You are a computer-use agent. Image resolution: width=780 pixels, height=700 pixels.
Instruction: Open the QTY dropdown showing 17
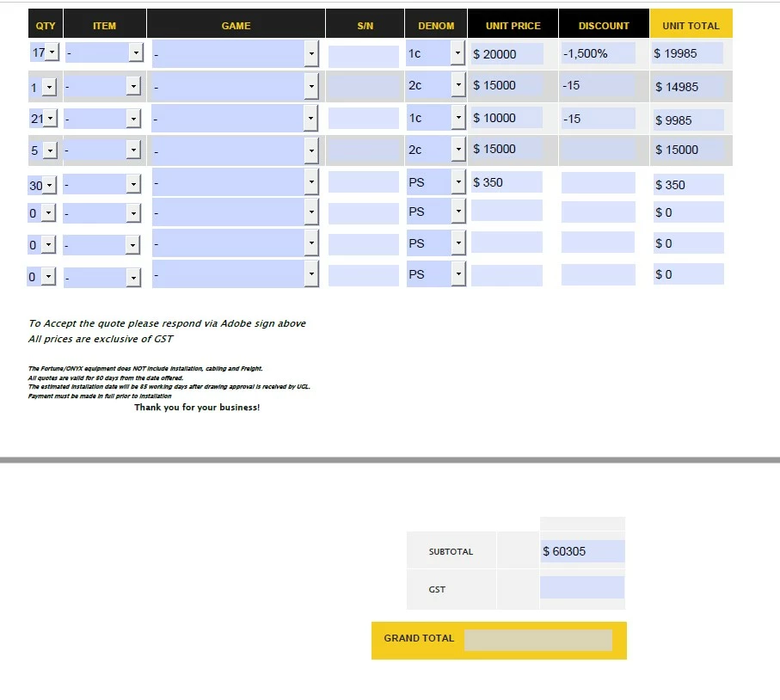tap(52, 52)
